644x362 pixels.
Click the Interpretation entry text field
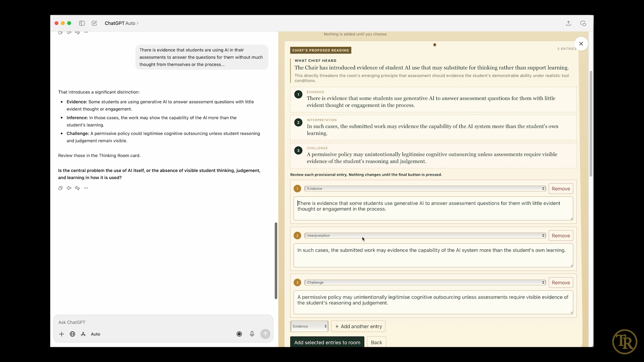pos(433,255)
